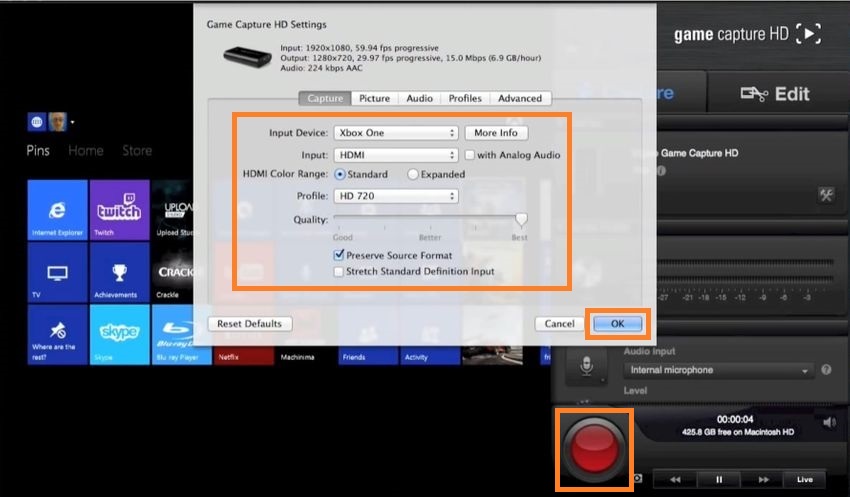The height and width of the screenshot is (497, 850).
Task: Confirm settings with OK
Action: click(x=617, y=324)
